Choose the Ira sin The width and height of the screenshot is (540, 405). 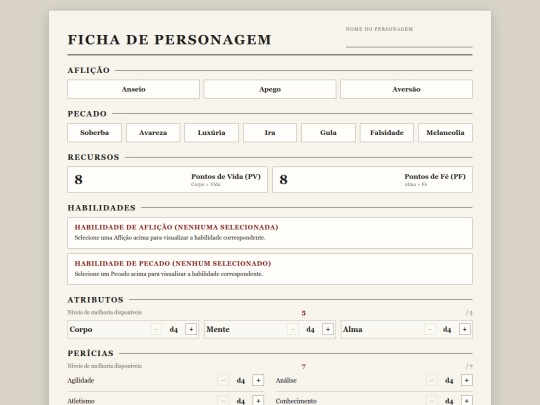pos(270,133)
